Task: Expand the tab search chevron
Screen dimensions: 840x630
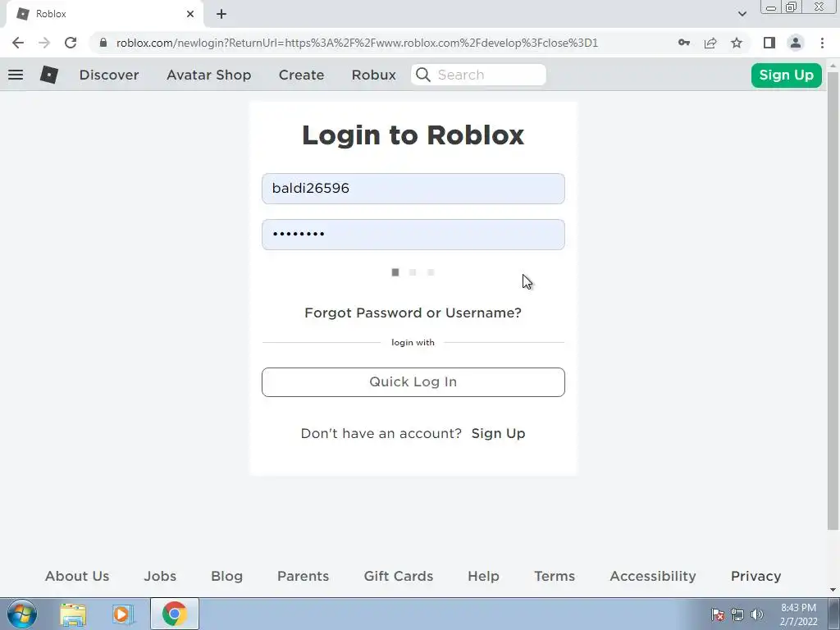Action: point(742,14)
